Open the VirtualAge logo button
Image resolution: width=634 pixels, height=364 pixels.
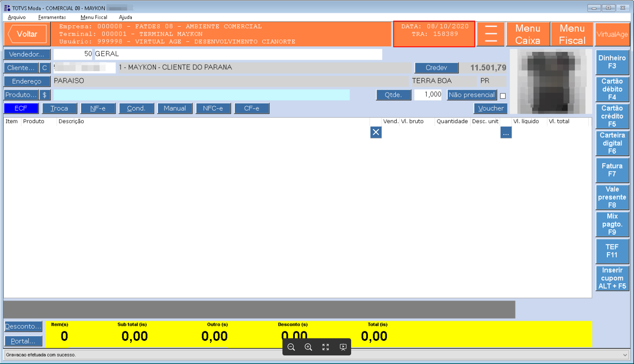tap(612, 34)
